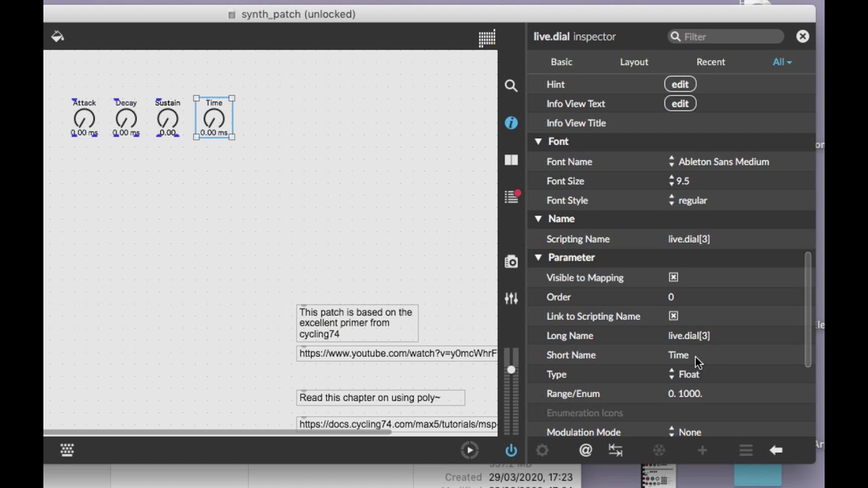
Task: Click the left arrow icon in inspector toolbar
Action: (776, 450)
